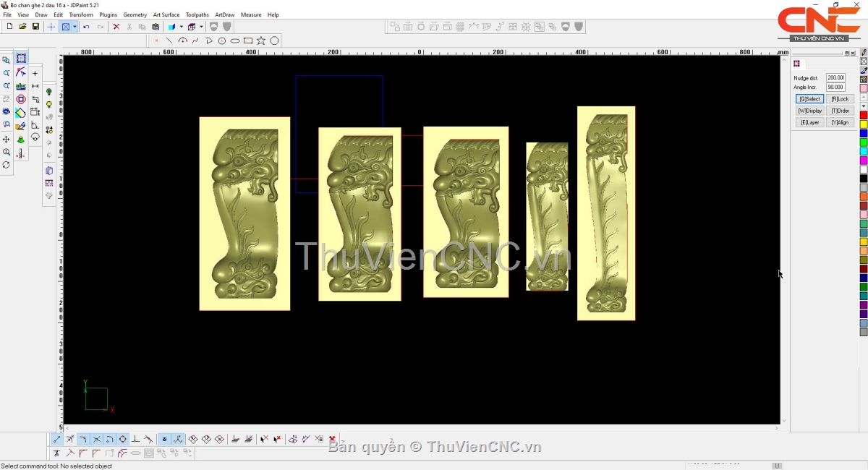Click the pan/move view tool
The image size is (868, 470).
pyautogui.click(x=7, y=139)
